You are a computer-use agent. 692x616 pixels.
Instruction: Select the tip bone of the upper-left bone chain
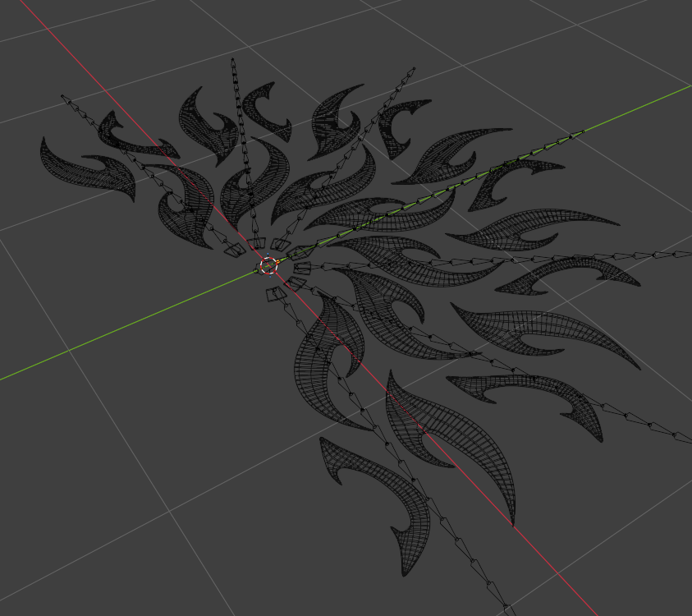(66, 99)
